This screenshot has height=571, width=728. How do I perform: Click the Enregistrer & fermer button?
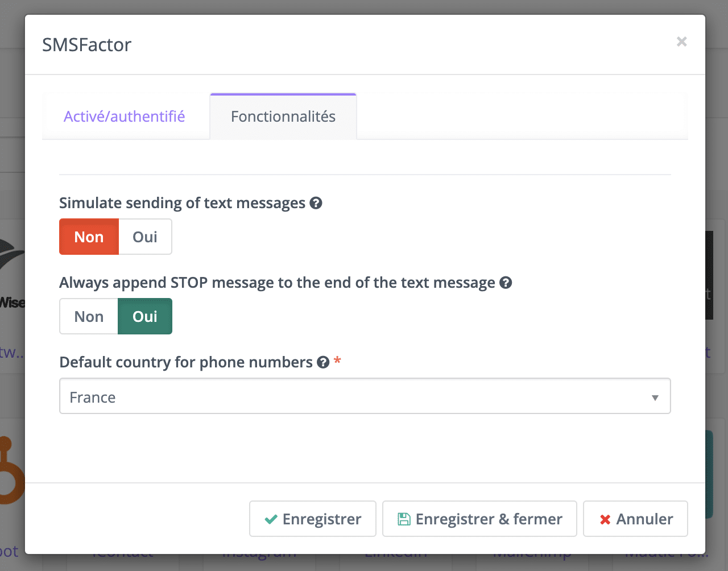tap(479, 519)
